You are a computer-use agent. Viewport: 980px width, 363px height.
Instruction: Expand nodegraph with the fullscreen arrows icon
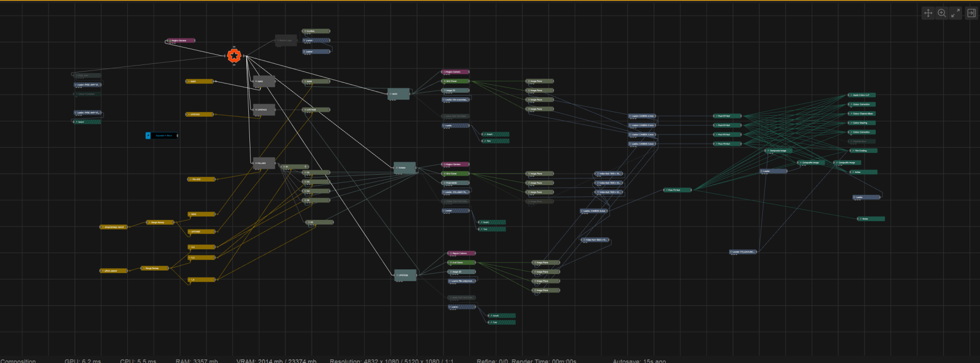tap(955, 13)
